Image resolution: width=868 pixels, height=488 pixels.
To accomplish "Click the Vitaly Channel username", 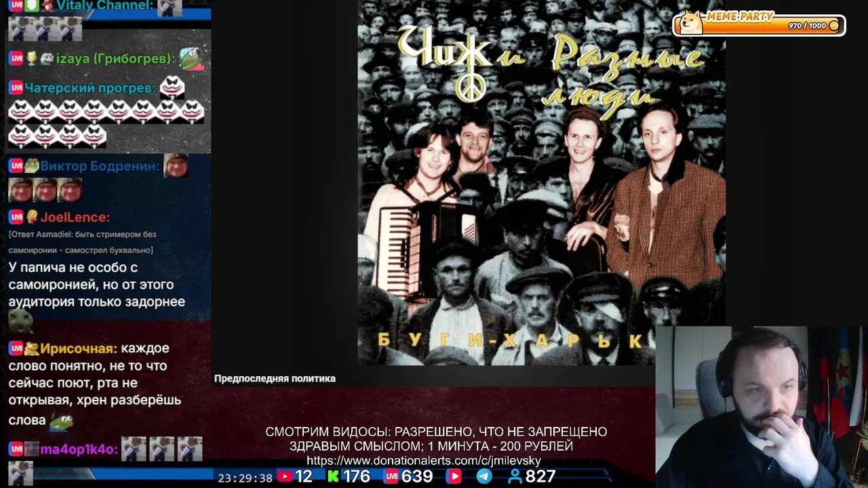I will (x=105, y=5).
